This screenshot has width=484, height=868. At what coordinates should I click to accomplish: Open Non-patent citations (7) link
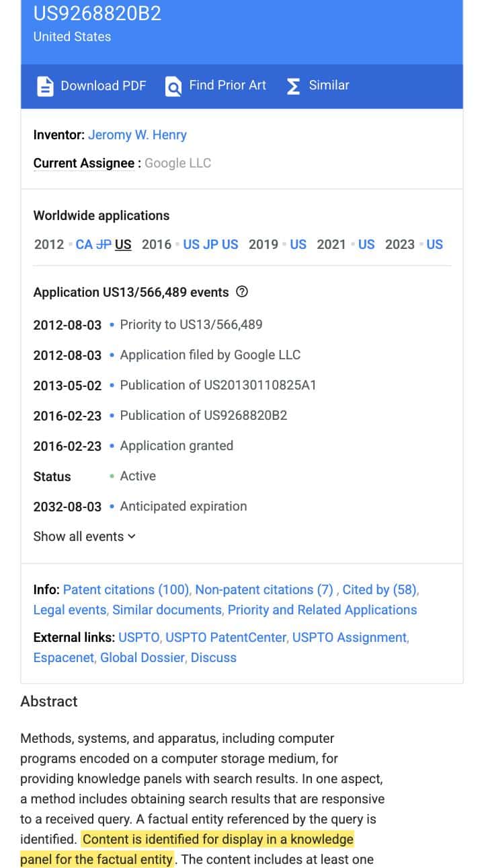coord(264,589)
